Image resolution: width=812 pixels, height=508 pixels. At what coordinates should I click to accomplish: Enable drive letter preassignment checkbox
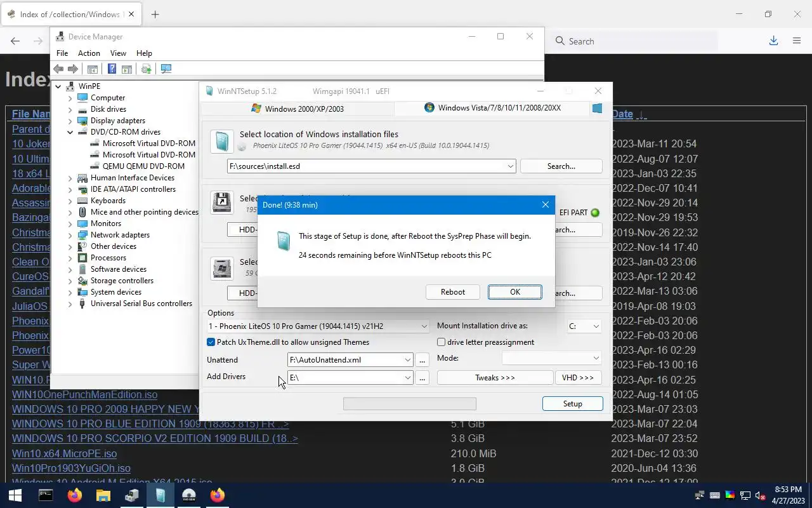click(x=442, y=342)
